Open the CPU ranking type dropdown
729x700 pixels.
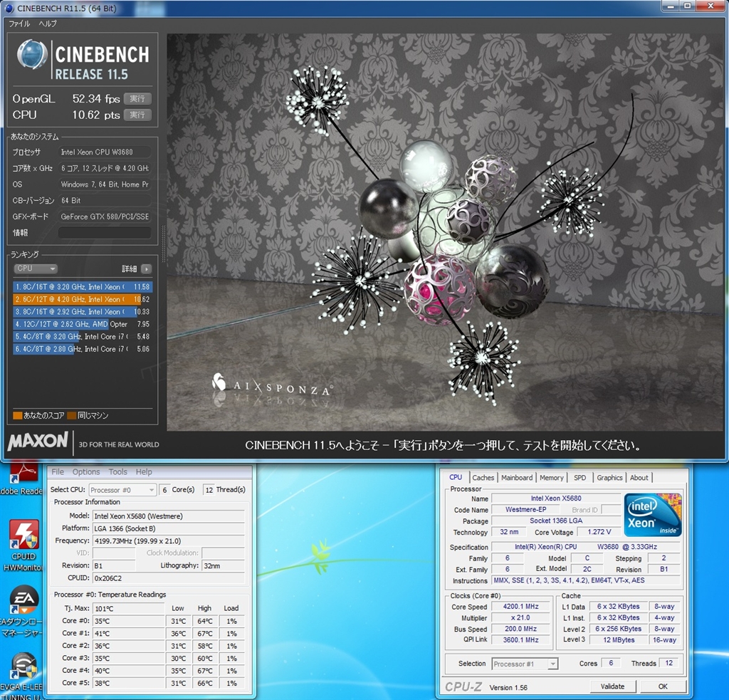pyautogui.click(x=35, y=268)
